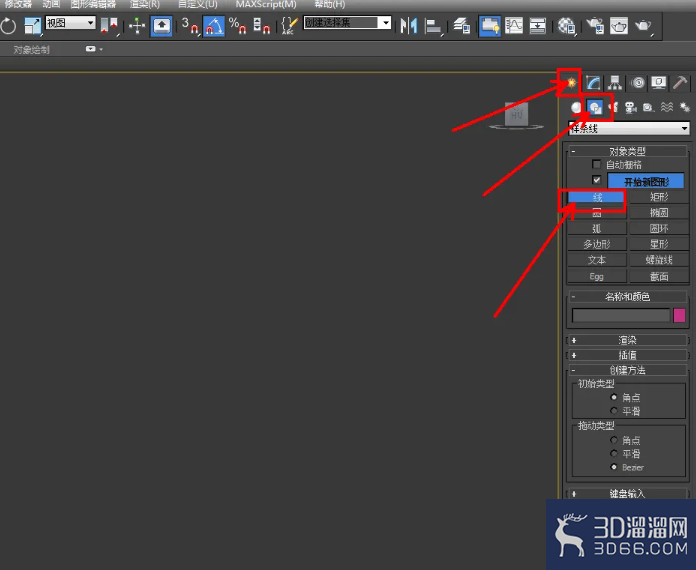696x570 pixels.
Task: Toggle the Angle Snap icon
Action: [x=214, y=26]
